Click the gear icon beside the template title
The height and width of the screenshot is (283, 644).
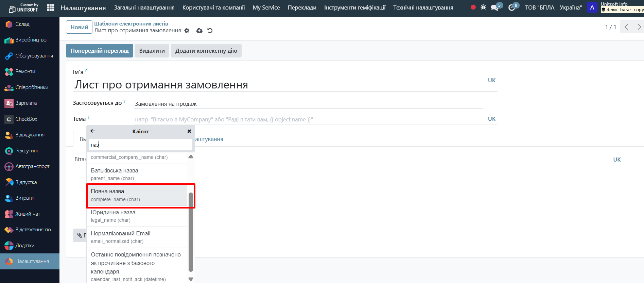click(x=187, y=31)
